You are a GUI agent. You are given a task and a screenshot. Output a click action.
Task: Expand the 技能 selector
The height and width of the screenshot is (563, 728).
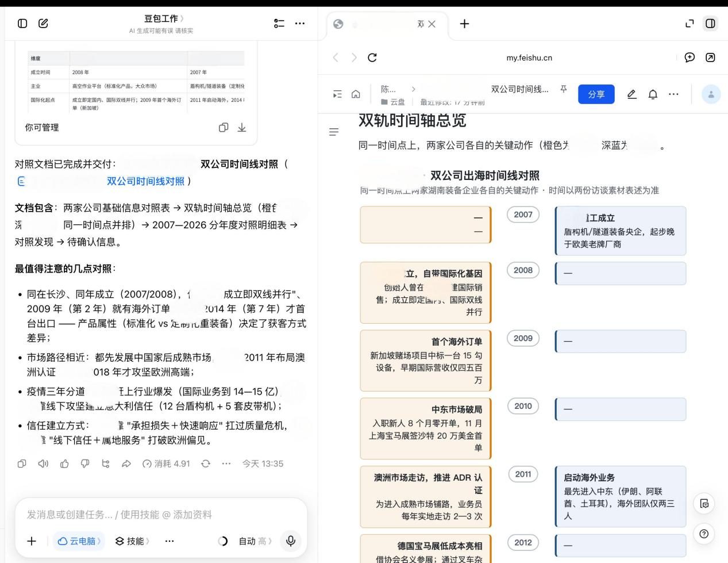click(132, 541)
